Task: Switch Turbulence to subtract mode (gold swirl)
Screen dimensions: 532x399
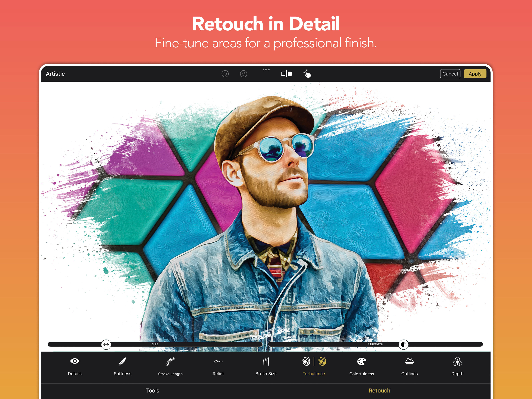Action: click(322, 361)
